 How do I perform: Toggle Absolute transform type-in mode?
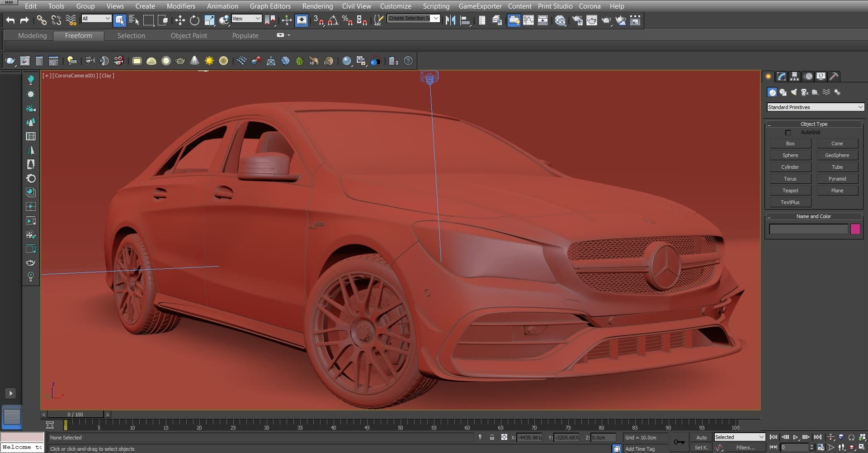click(504, 437)
